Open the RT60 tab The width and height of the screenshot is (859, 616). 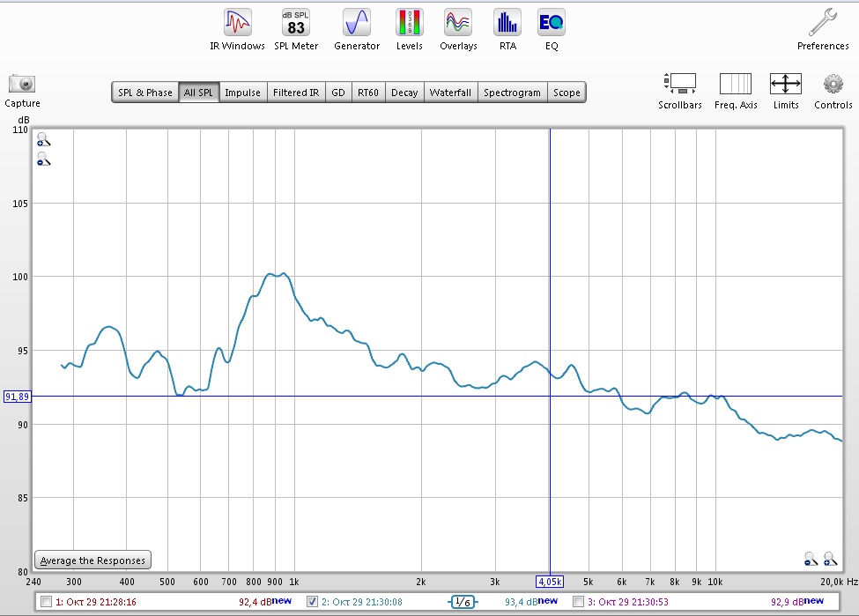(368, 93)
